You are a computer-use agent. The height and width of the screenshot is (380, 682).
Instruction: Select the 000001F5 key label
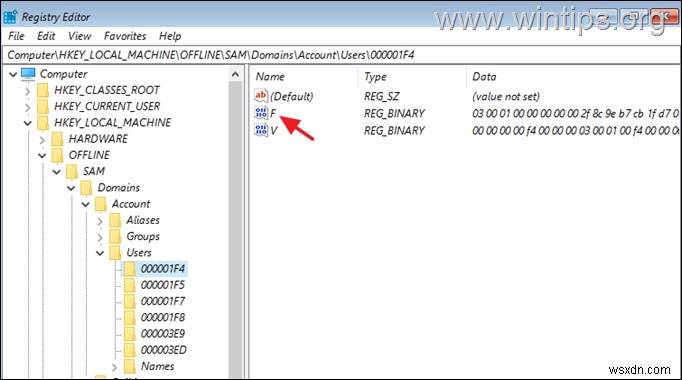163,285
